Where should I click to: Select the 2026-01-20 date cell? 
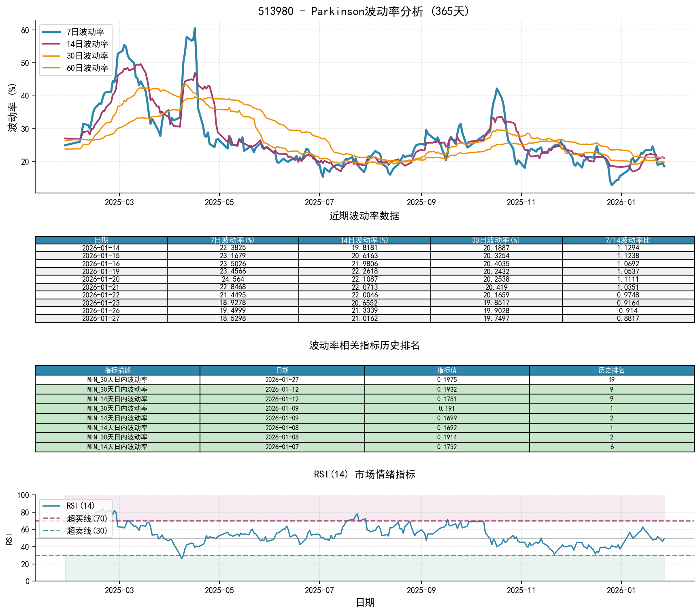(101, 279)
